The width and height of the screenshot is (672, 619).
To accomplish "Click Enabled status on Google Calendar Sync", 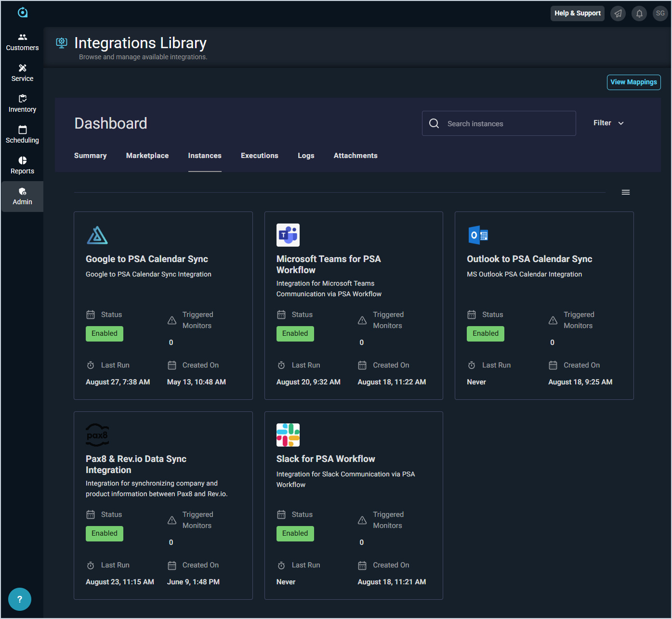I will click(x=105, y=334).
